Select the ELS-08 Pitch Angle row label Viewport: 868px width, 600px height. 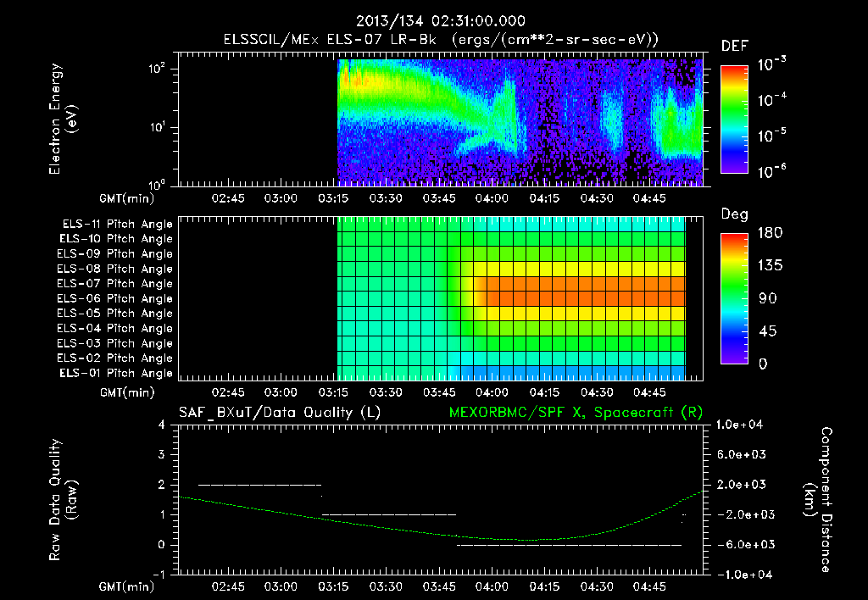114,269
